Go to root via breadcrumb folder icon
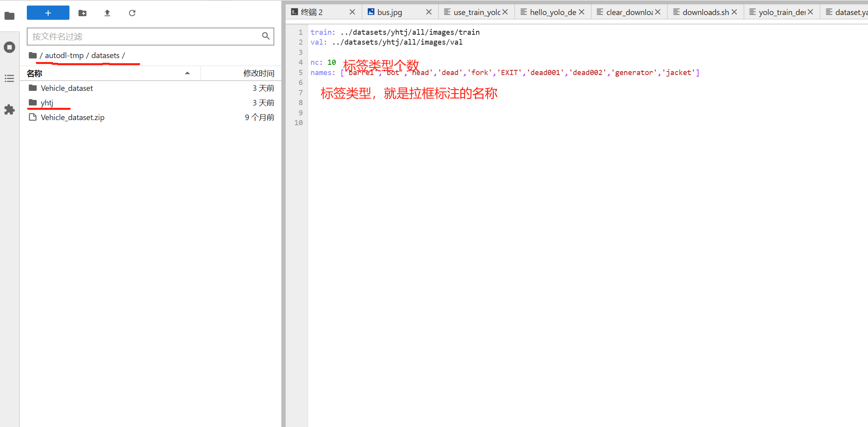Screen dimensions: 868x427 (x=33, y=55)
